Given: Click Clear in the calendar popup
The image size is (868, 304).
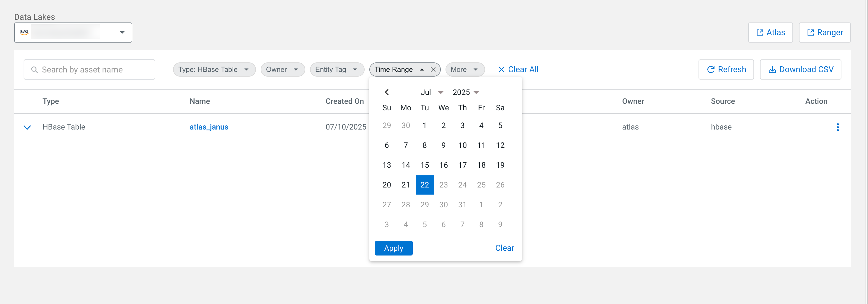Looking at the screenshot, I should [x=505, y=248].
